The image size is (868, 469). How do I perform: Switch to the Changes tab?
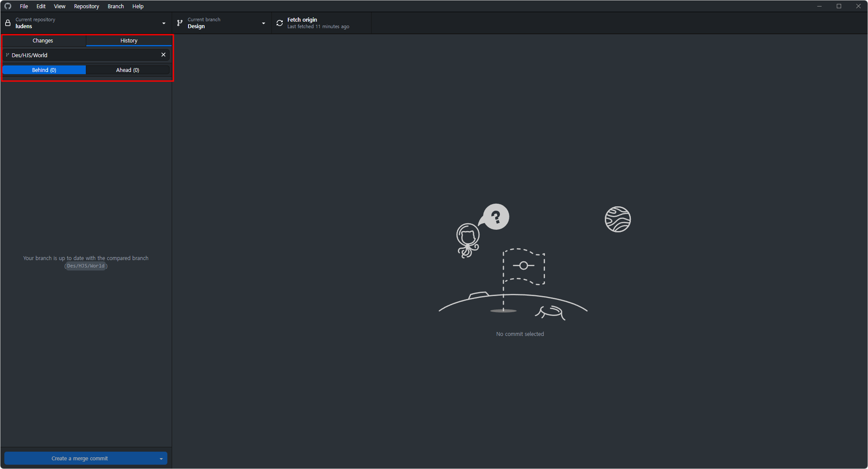pyautogui.click(x=43, y=40)
